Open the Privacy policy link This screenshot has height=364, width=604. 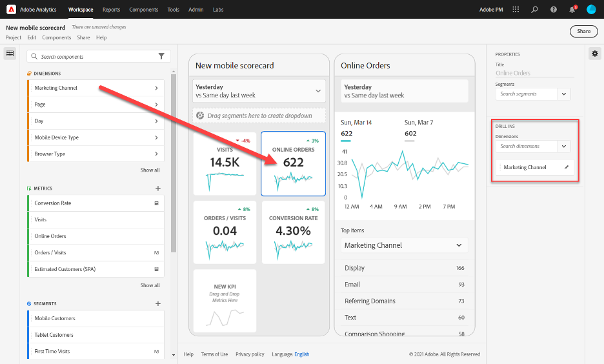[250, 354]
